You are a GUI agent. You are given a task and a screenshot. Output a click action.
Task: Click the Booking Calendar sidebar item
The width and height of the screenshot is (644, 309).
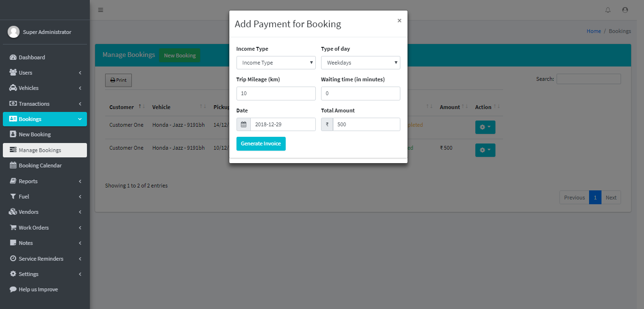[40, 166]
